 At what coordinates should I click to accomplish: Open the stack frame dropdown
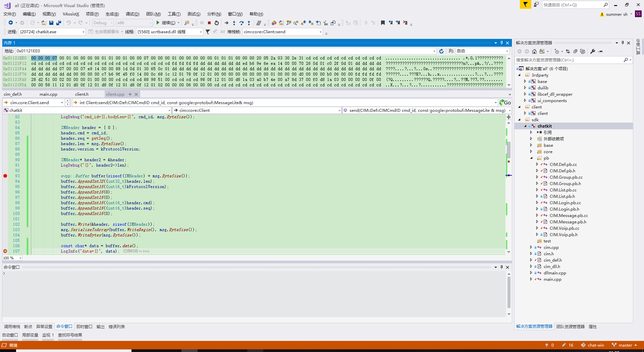click(283, 32)
